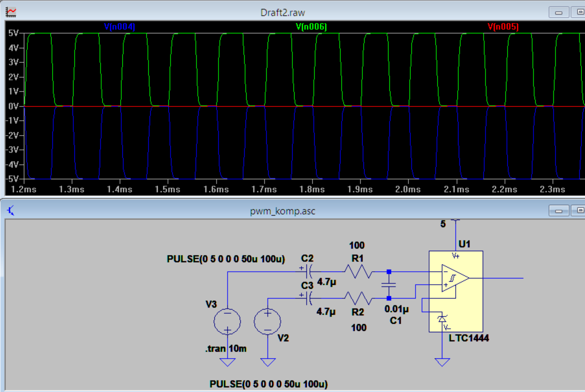Click the ground symbol under LTC1444
The height and width of the screenshot is (392, 585).
[442, 362]
